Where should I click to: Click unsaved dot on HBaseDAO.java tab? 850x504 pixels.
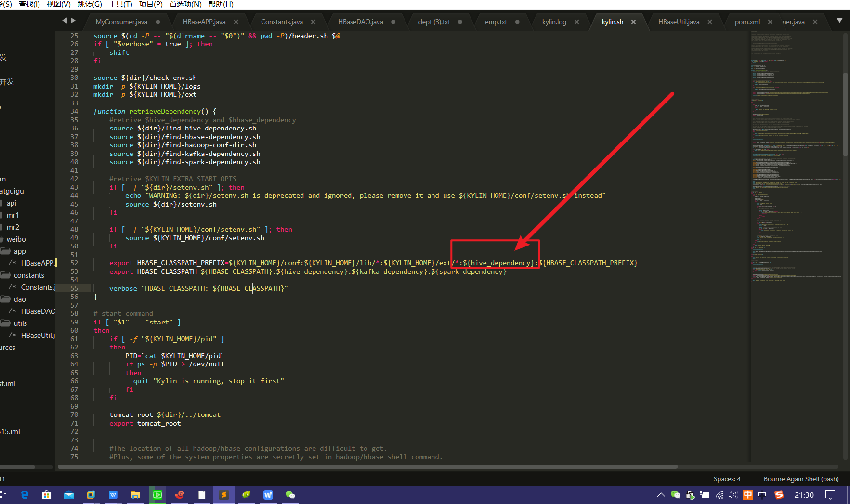[x=393, y=22]
